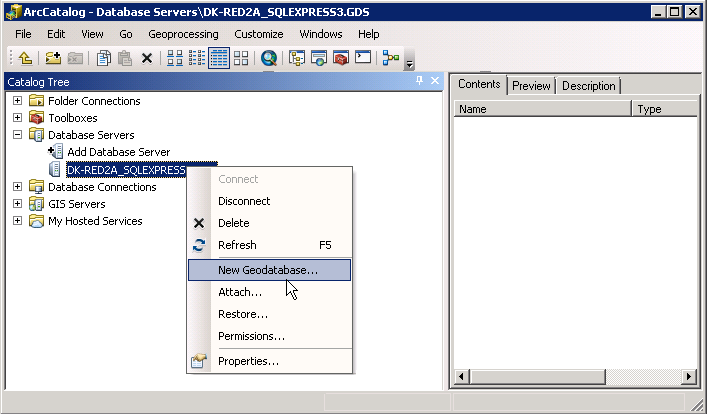
Task: Open the Python window icon
Action: tap(363, 57)
